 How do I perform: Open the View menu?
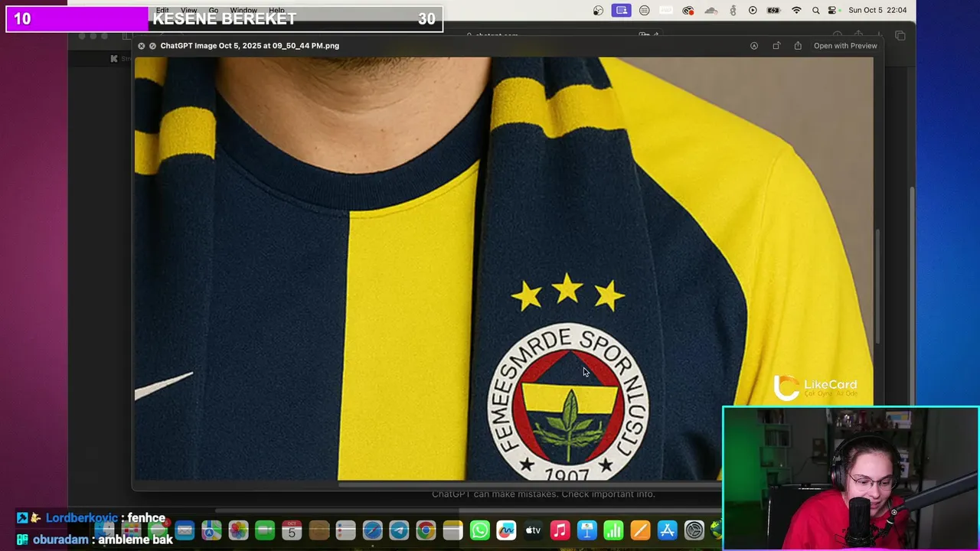(x=188, y=11)
